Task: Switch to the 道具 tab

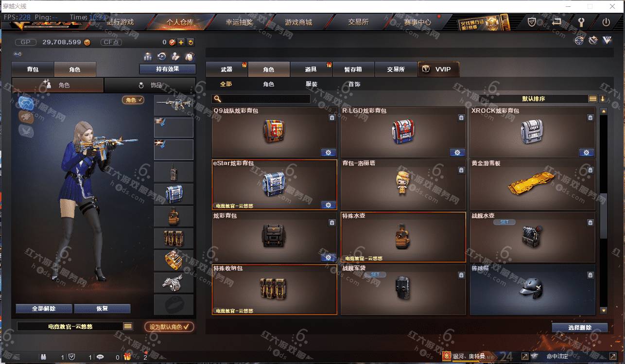Action: (x=311, y=69)
